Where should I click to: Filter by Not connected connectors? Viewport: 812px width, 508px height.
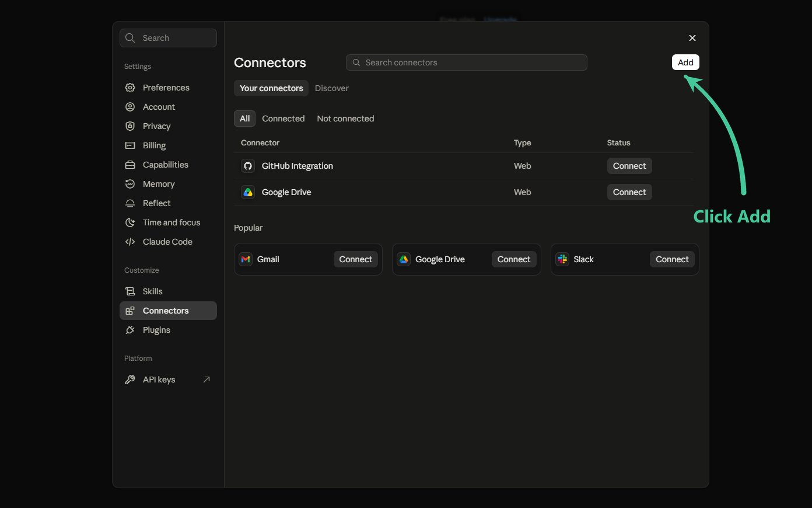[345, 119]
